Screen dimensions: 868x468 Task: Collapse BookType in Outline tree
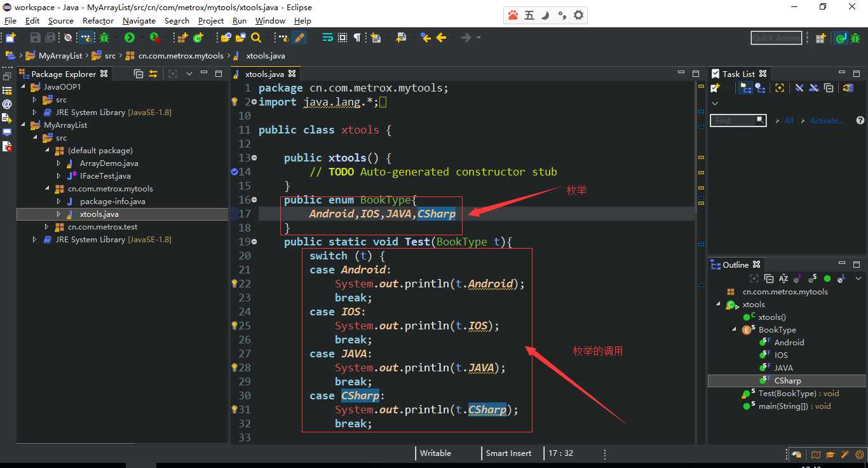click(734, 329)
